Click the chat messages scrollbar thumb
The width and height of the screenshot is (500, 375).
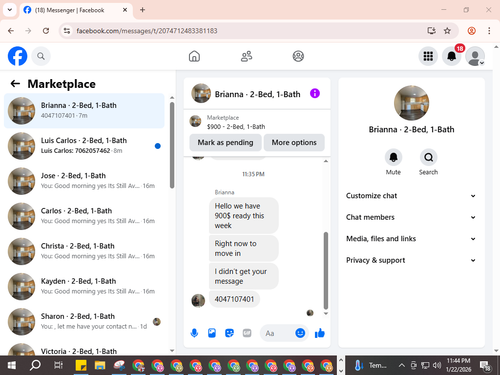tap(326, 271)
